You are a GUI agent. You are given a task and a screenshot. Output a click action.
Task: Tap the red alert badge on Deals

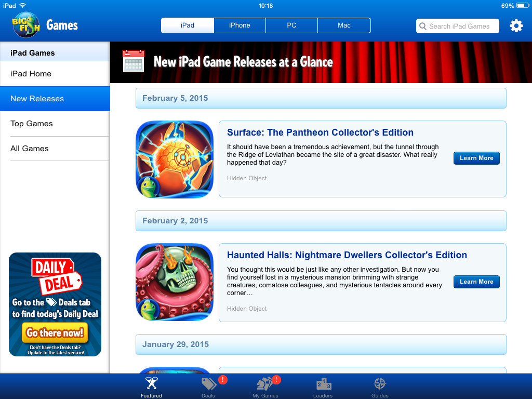click(x=222, y=380)
